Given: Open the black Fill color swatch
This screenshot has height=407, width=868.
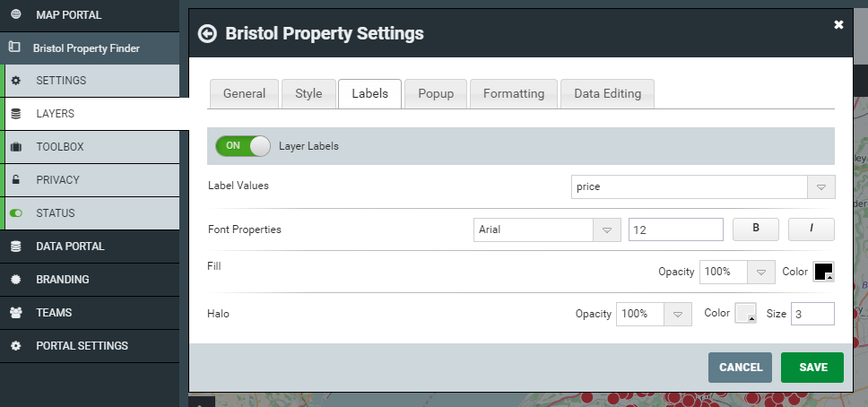Looking at the screenshot, I should pyautogui.click(x=824, y=272).
